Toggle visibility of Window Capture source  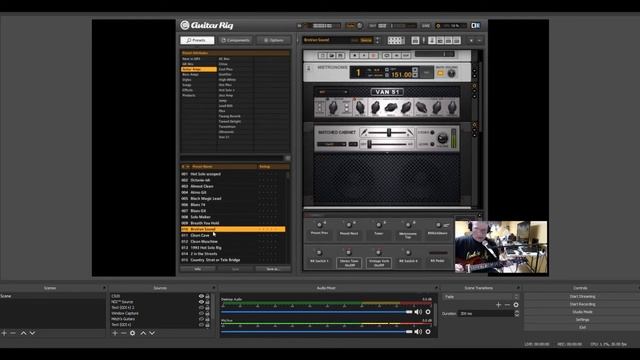[x=201, y=313]
